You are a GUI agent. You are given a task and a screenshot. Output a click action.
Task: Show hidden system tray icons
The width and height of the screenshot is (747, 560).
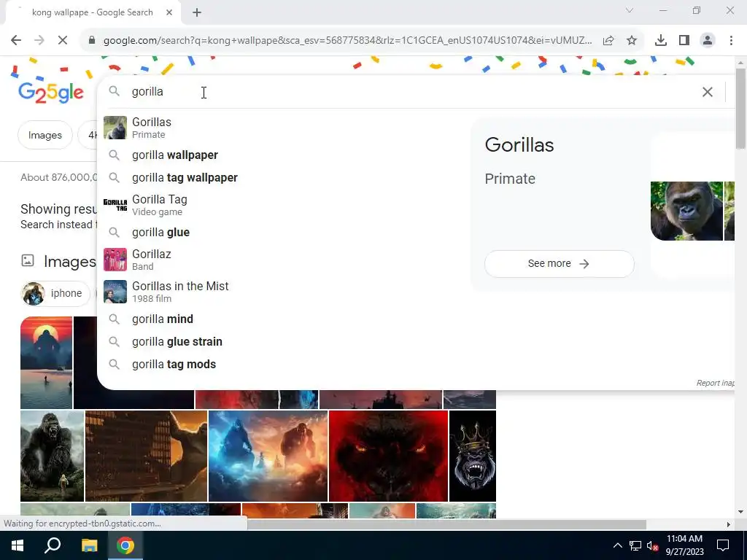[617, 545]
